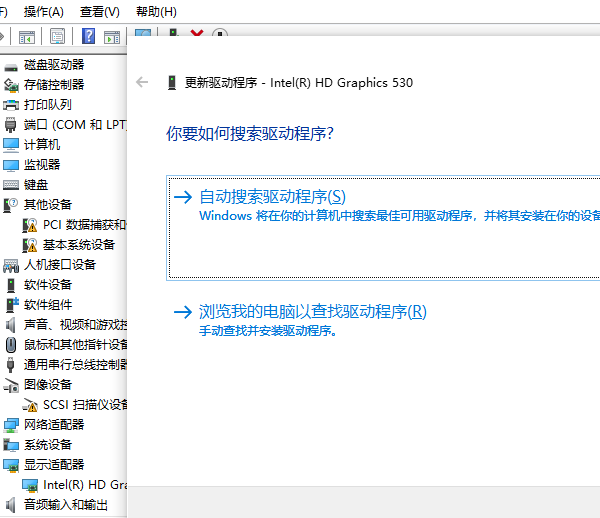Click the warning icon beside SCSI 扫描仪设备
The height and width of the screenshot is (518, 600).
tap(30, 405)
